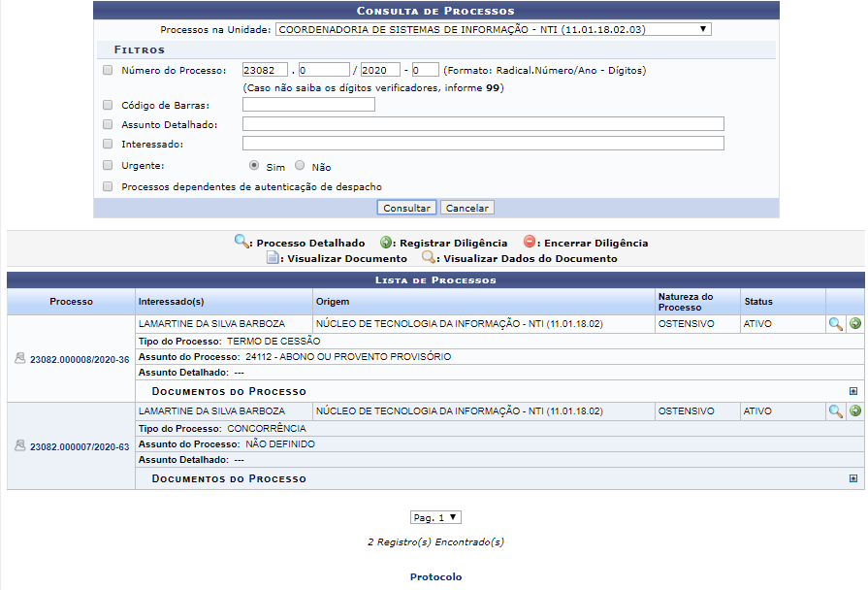The width and height of the screenshot is (868, 590).
Task: Register diligence for process 23082.000008/2020-36
Action: pos(855,324)
